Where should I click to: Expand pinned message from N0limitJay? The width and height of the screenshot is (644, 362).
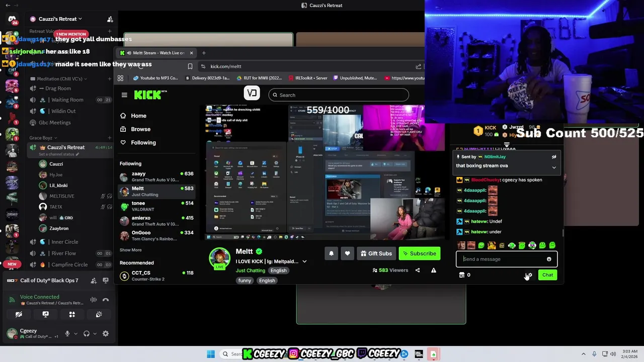[x=554, y=167]
